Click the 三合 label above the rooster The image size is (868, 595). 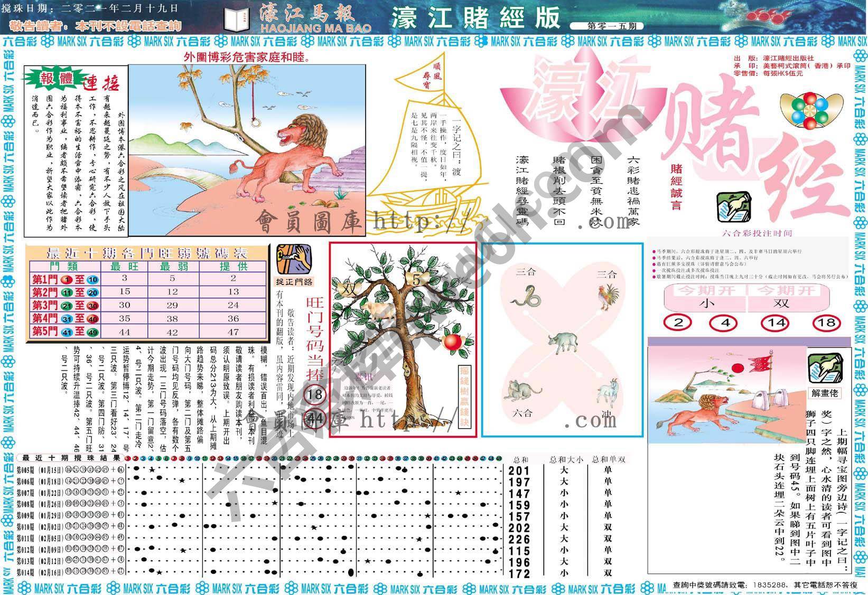pos(606,274)
